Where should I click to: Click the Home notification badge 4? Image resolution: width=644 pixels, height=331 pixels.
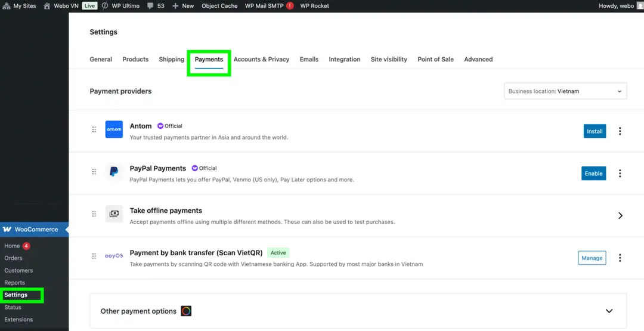coord(26,246)
